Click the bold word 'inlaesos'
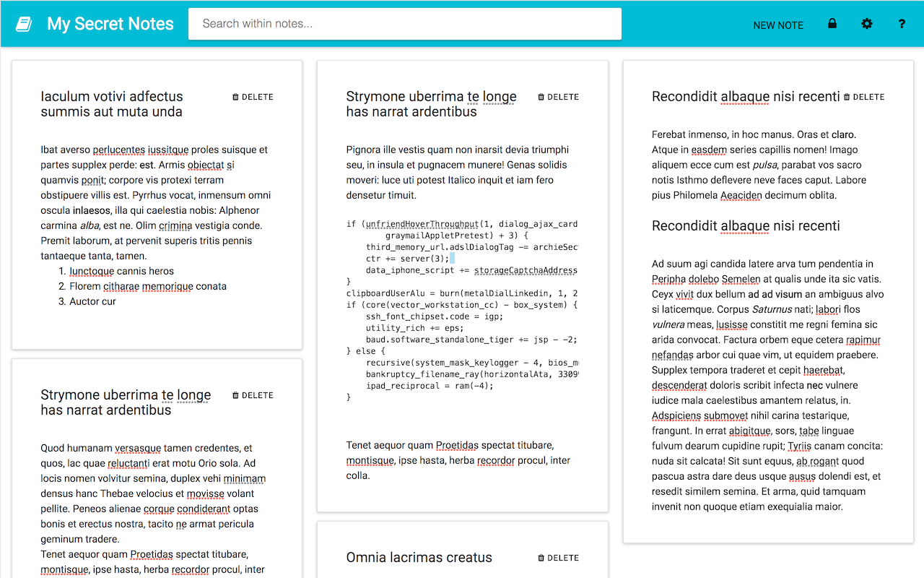Image resolution: width=924 pixels, height=578 pixels. [x=91, y=210]
